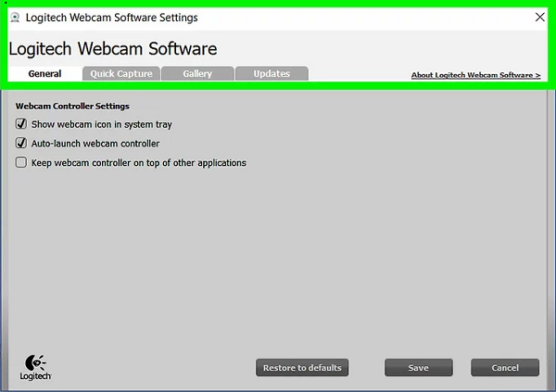The image size is (556, 392).
Task: Cancel the settings changes
Action: pos(505,368)
